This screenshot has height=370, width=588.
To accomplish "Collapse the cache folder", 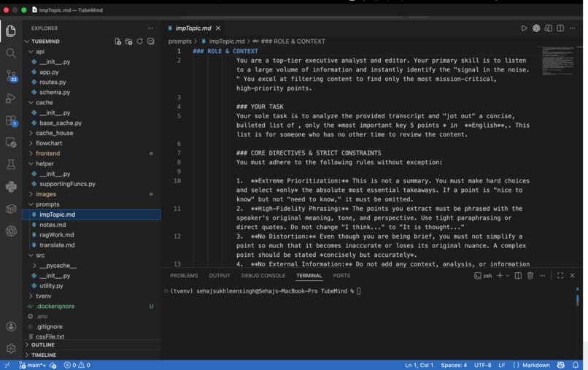I will click(31, 102).
